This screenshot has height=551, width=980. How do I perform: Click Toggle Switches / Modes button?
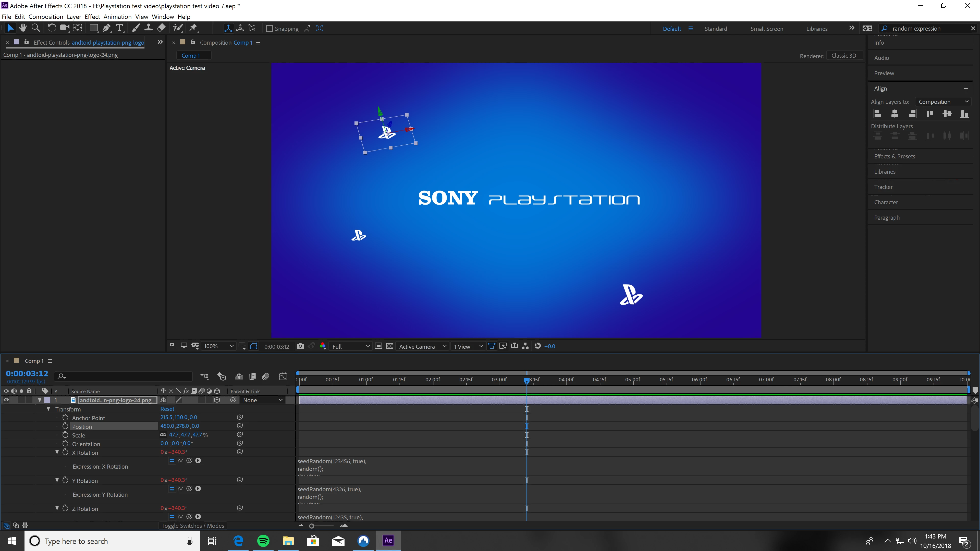pyautogui.click(x=192, y=525)
